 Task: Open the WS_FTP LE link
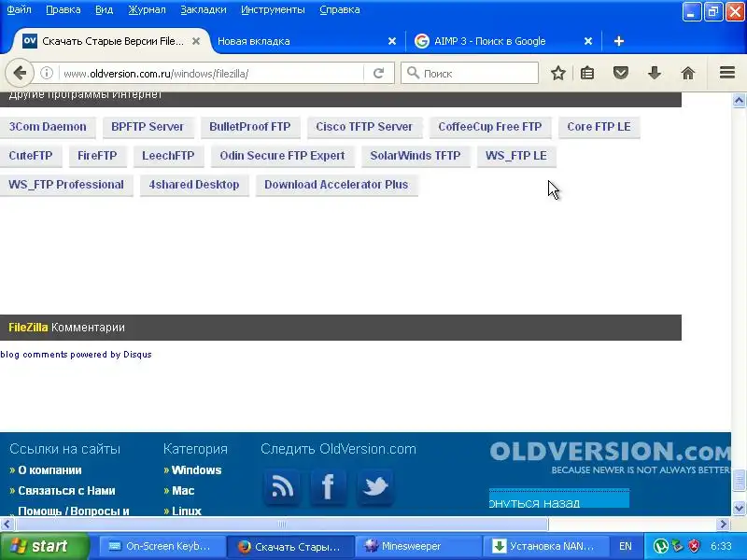point(516,156)
